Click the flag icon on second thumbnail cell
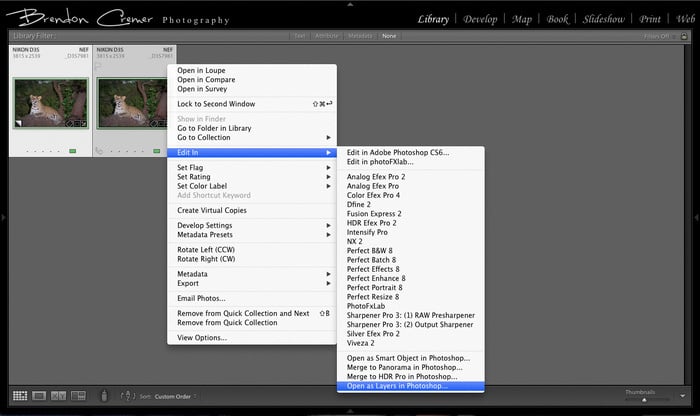The width and height of the screenshot is (700, 416). pos(98,66)
